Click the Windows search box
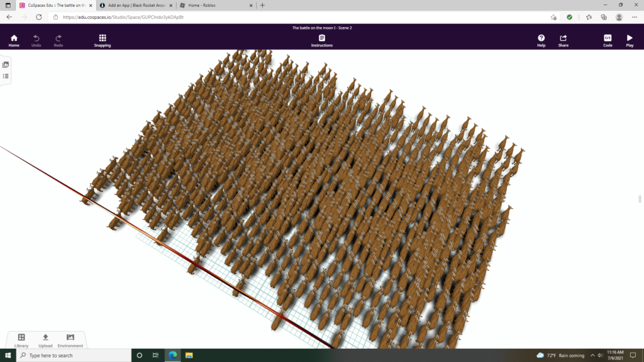 tap(74, 356)
